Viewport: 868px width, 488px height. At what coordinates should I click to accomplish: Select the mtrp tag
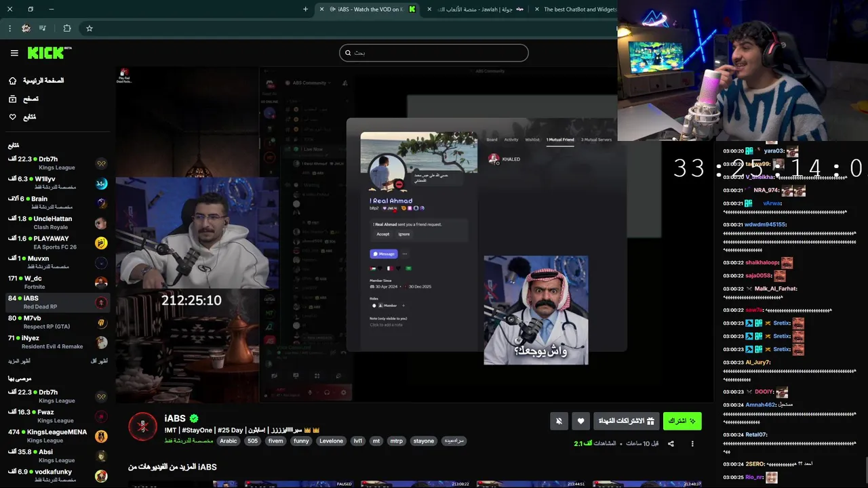pyautogui.click(x=396, y=441)
